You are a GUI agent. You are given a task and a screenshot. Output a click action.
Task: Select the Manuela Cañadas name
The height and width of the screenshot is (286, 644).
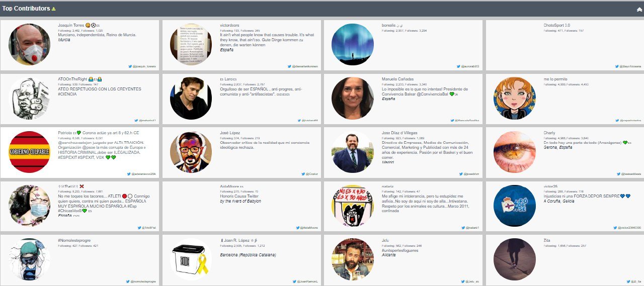coord(397,79)
